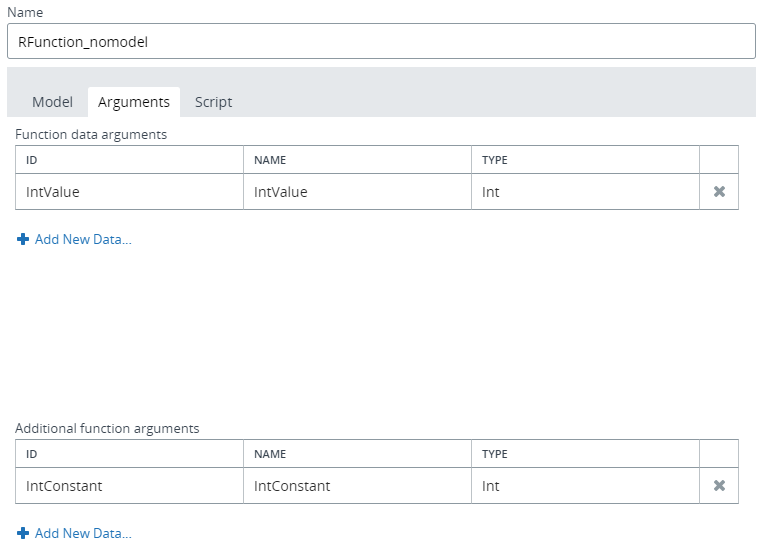Viewport: 761px width, 556px height.
Task: Click the NAME header in Function data arguments
Action: tap(357, 160)
